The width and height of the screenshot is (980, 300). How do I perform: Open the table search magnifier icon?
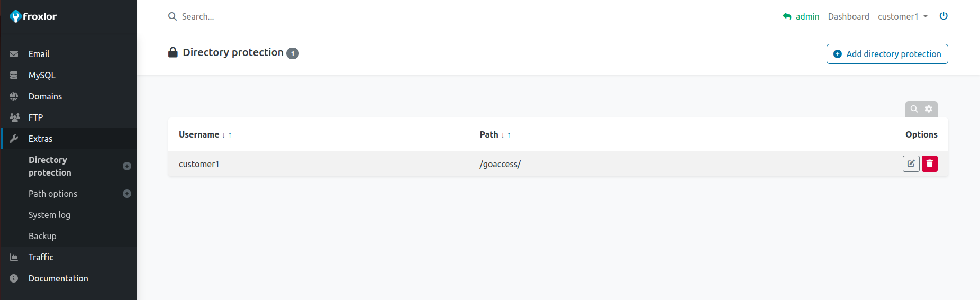[914, 109]
